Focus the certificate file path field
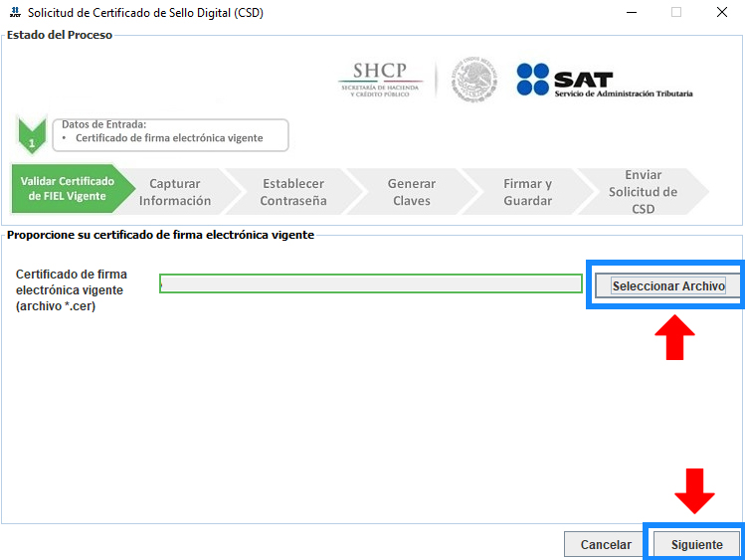Image resolution: width=745 pixels, height=560 pixels. point(370,284)
